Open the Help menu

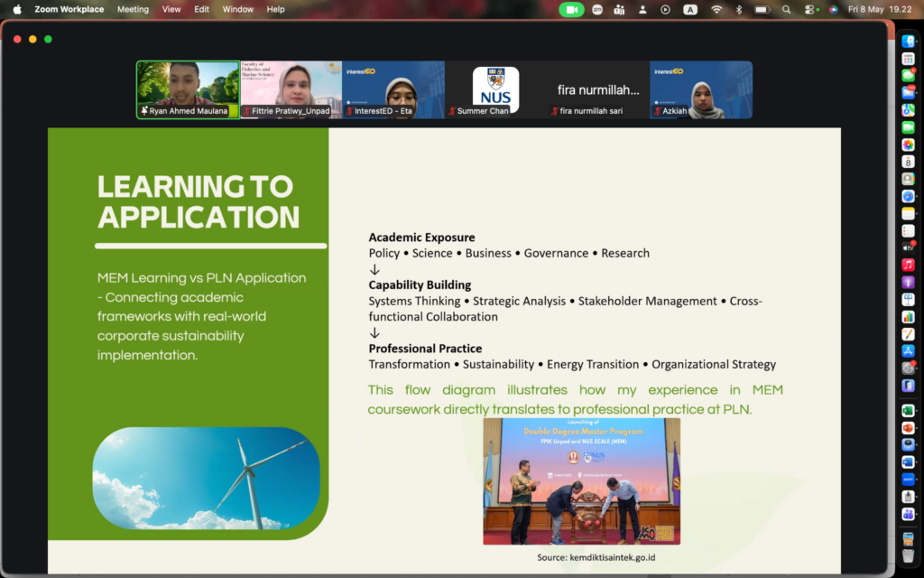pyautogui.click(x=275, y=9)
